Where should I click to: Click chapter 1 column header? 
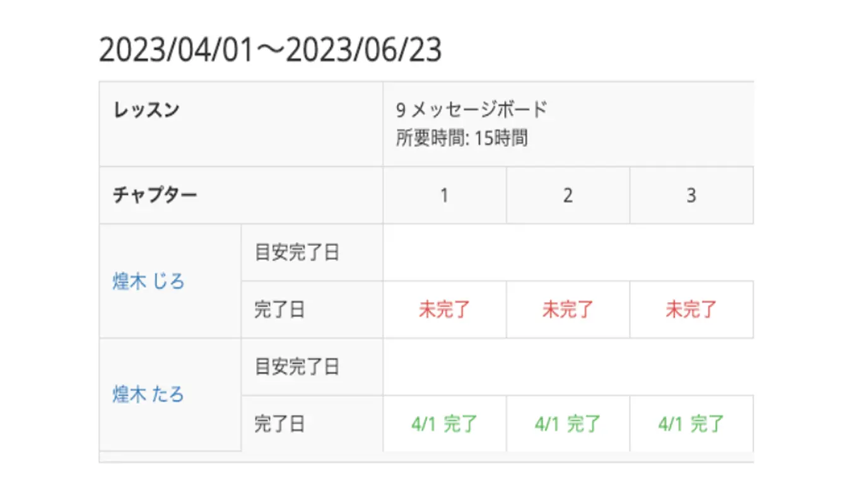pyautogui.click(x=444, y=195)
